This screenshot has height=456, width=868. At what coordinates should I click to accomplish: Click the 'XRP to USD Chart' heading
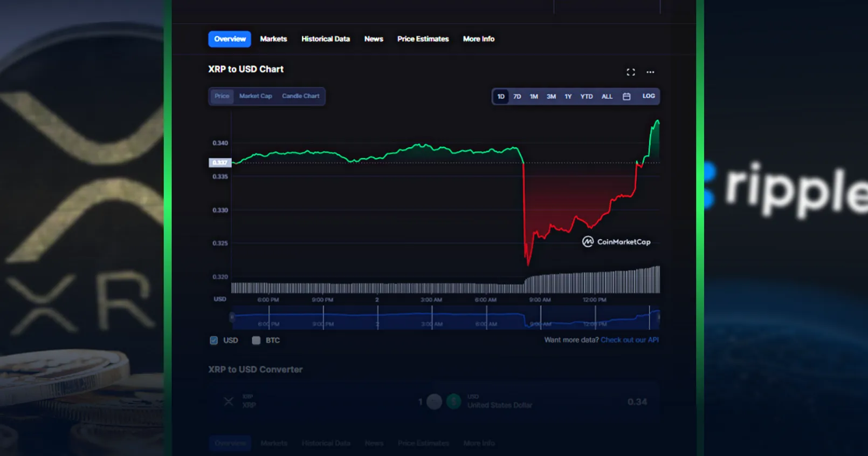(246, 69)
